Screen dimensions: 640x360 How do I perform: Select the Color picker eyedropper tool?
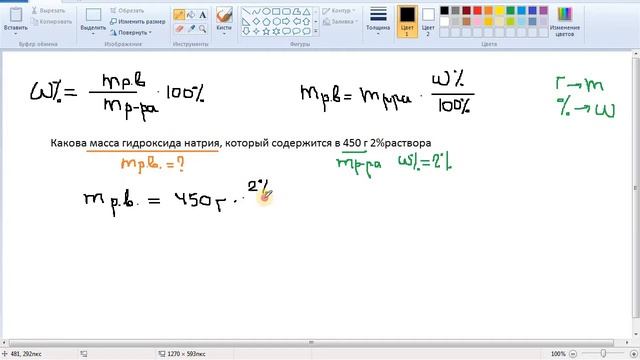pyautogui.click(x=191, y=29)
